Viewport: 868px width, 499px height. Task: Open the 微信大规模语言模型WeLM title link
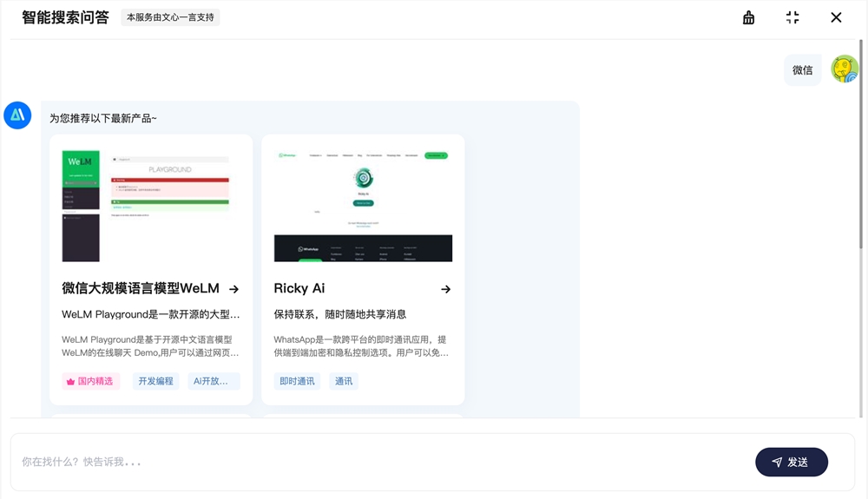(141, 288)
